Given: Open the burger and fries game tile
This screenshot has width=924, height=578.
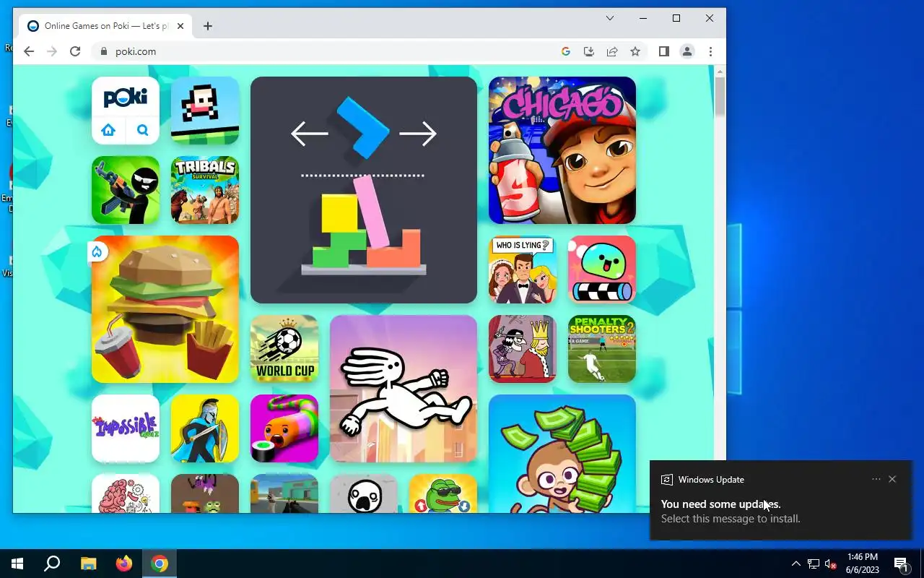Looking at the screenshot, I should pyautogui.click(x=165, y=309).
